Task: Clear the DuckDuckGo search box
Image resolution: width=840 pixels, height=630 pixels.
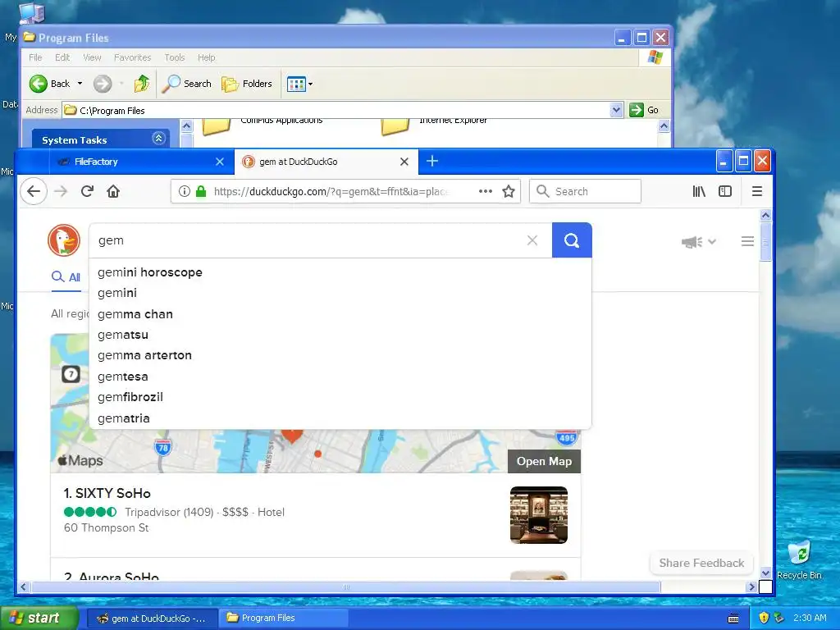Action: point(532,240)
